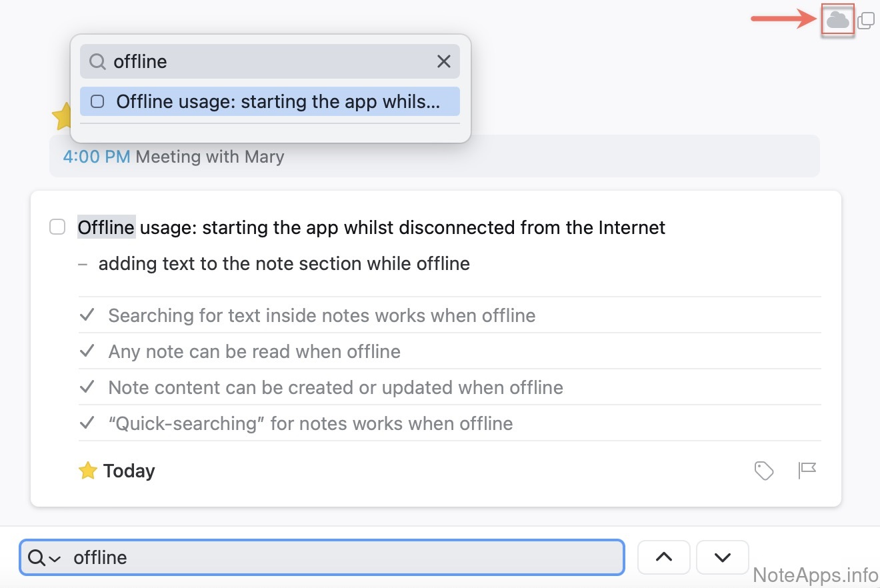This screenshot has height=588, width=880.
Task: Jump to previous match with up chevron
Action: (x=664, y=557)
